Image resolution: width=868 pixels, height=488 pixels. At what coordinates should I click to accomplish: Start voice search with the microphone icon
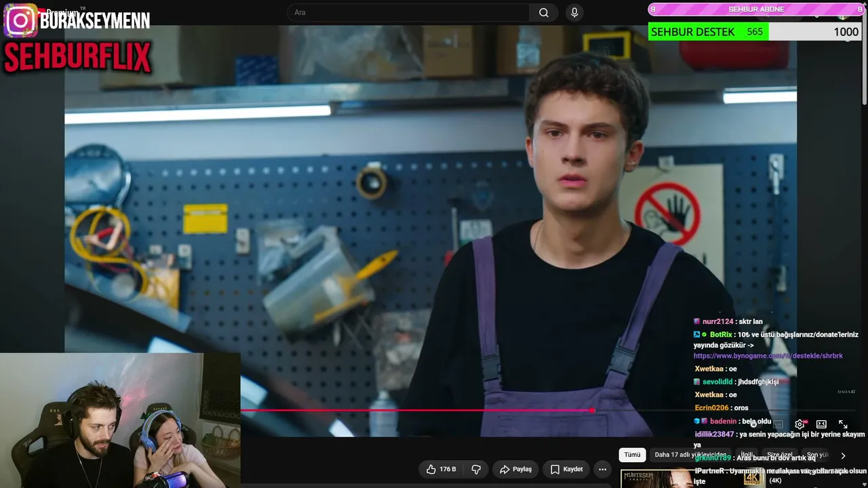coord(574,12)
